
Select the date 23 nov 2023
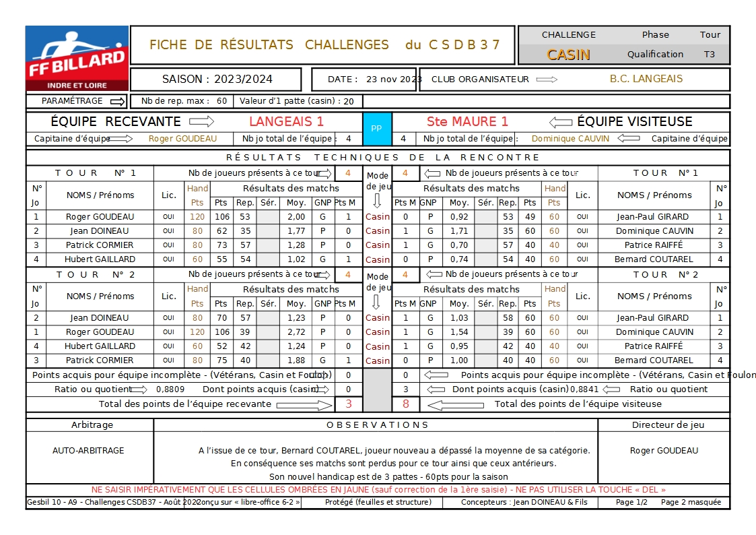(x=394, y=79)
